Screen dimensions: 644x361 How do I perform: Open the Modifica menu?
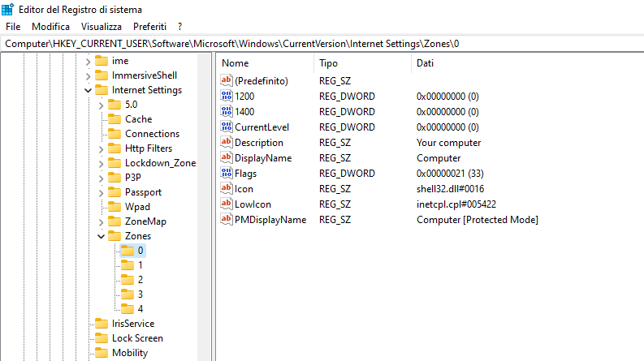coord(50,27)
